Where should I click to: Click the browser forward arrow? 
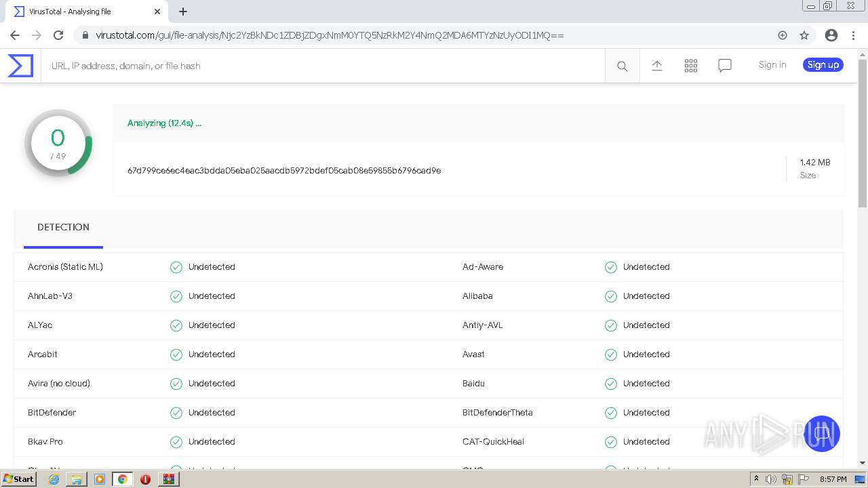coord(37,35)
